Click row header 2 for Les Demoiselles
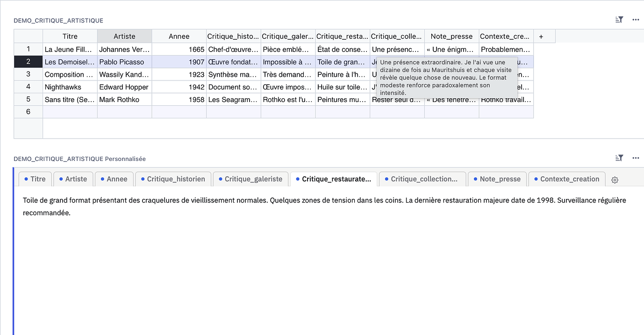This screenshot has height=335, width=644. [x=28, y=61]
